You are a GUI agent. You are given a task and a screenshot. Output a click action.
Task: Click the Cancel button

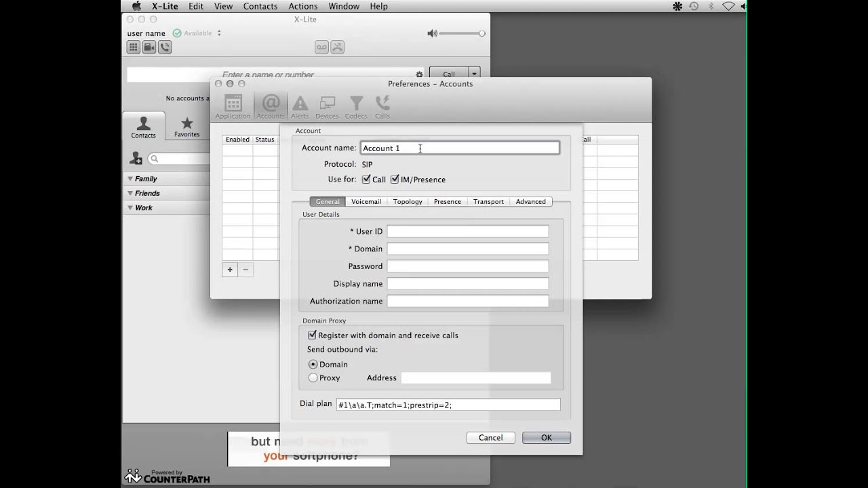tap(490, 438)
